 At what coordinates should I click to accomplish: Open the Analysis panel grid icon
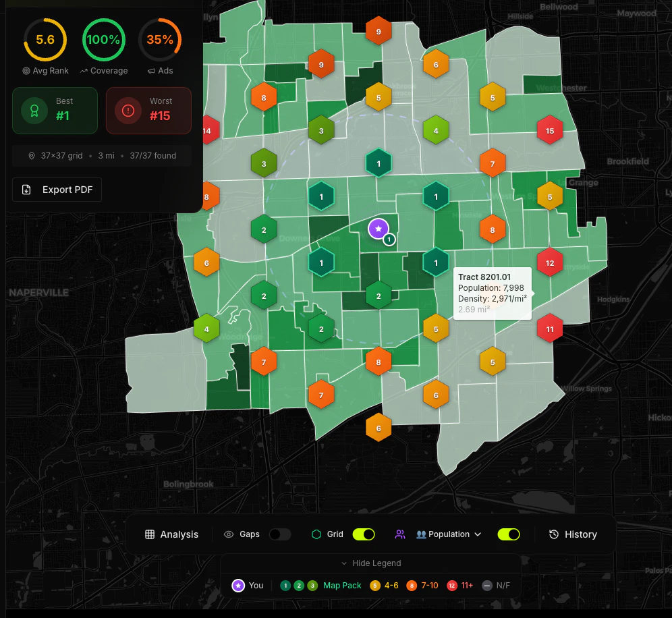pos(150,534)
